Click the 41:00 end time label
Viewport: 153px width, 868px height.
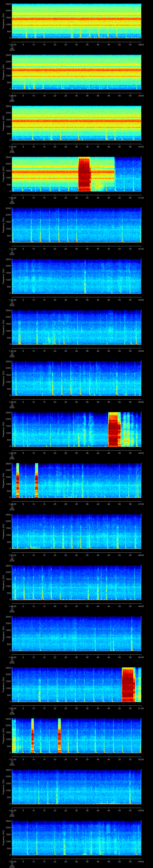point(141,197)
